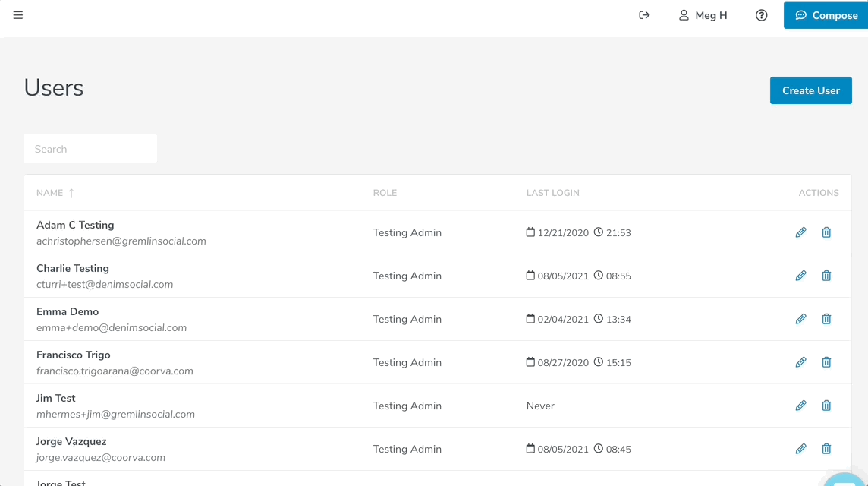
Task: Focus the Search users field
Action: (x=91, y=149)
